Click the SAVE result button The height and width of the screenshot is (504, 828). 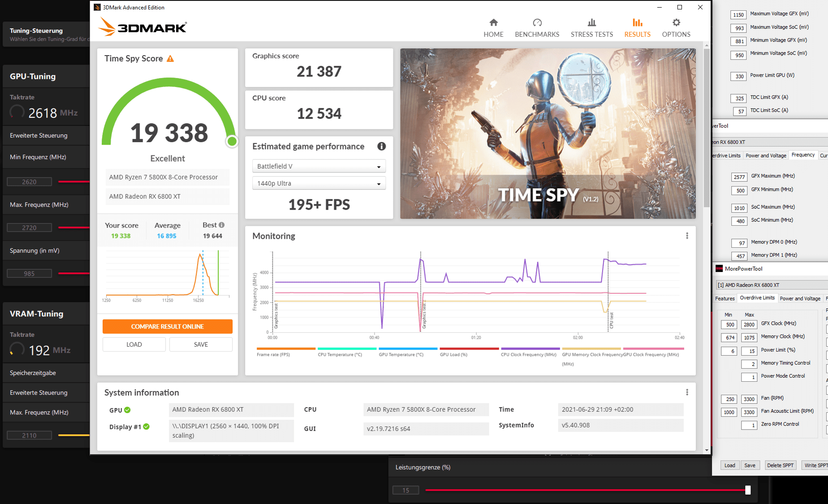click(x=201, y=345)
